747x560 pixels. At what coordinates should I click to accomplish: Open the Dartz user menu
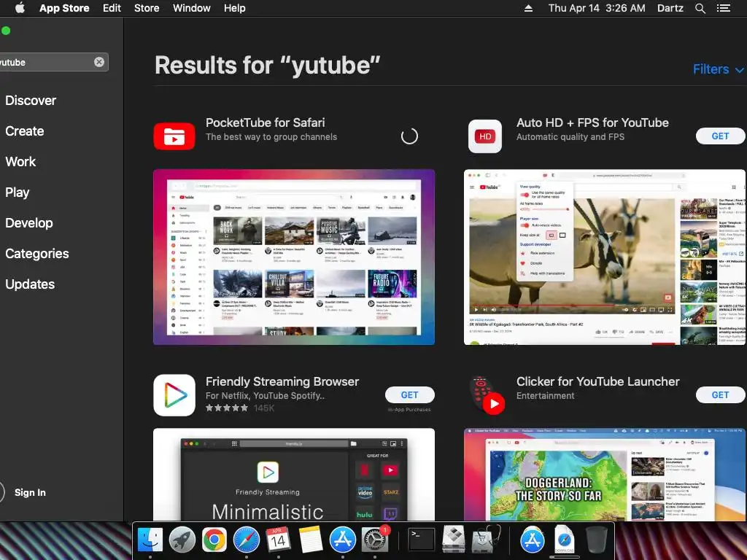[670, 8]
